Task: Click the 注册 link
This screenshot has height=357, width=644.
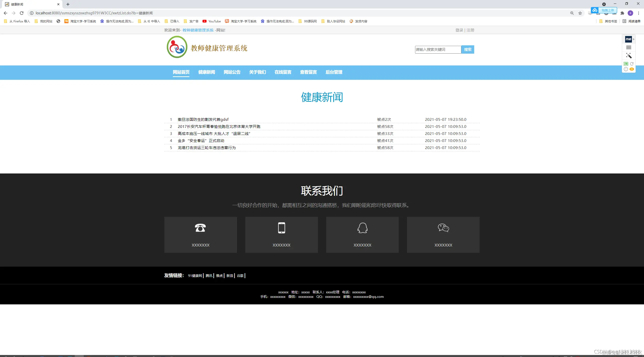Action: click(x=470, y=30)
